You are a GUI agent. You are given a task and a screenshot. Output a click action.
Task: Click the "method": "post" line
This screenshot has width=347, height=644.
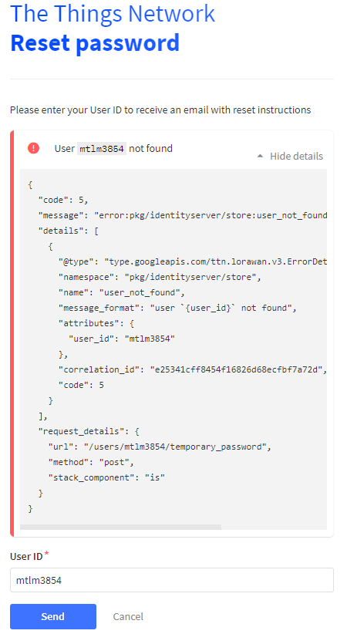click(91, 462)
